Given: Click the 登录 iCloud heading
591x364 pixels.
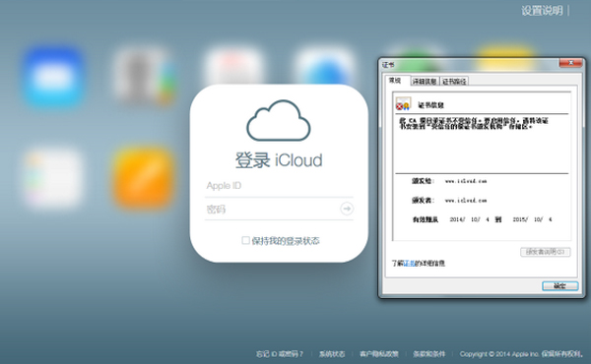Looking at the screenshot, I should [x=279, y=160].
